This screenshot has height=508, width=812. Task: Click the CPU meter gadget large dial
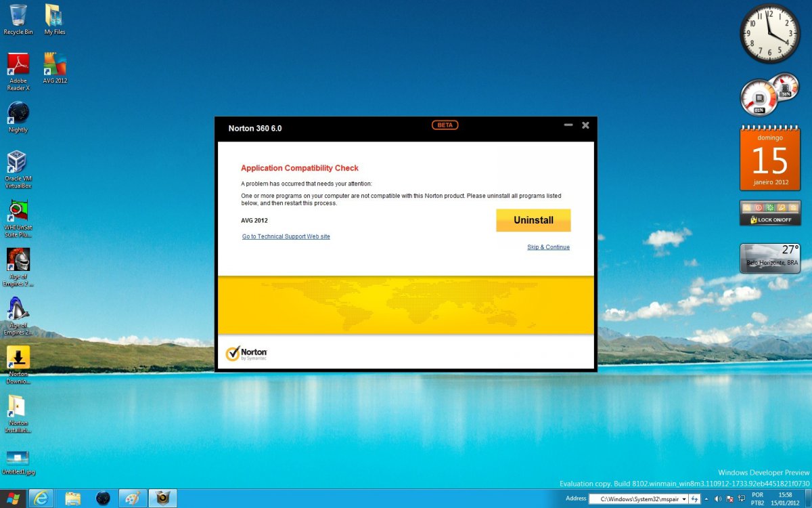[759, 99]
